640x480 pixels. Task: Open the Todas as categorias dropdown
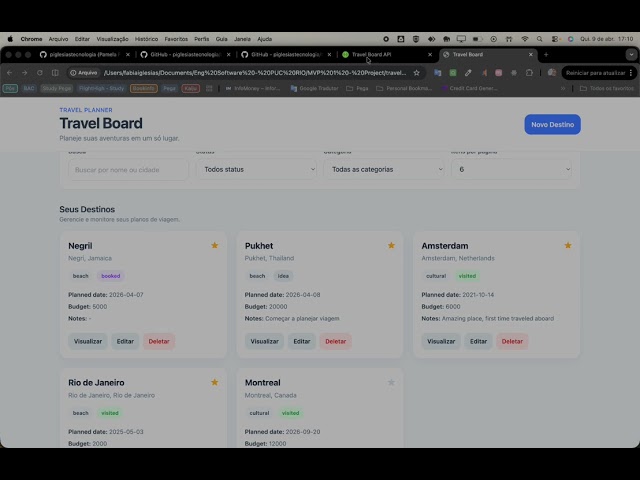tap(384, 169)
